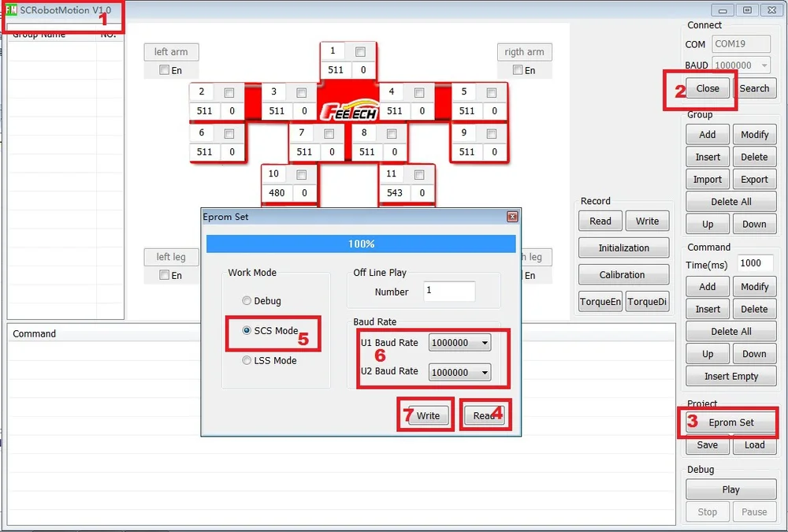Click Modify in Group section
Screen dimensions: 788x532
(754, 134)
